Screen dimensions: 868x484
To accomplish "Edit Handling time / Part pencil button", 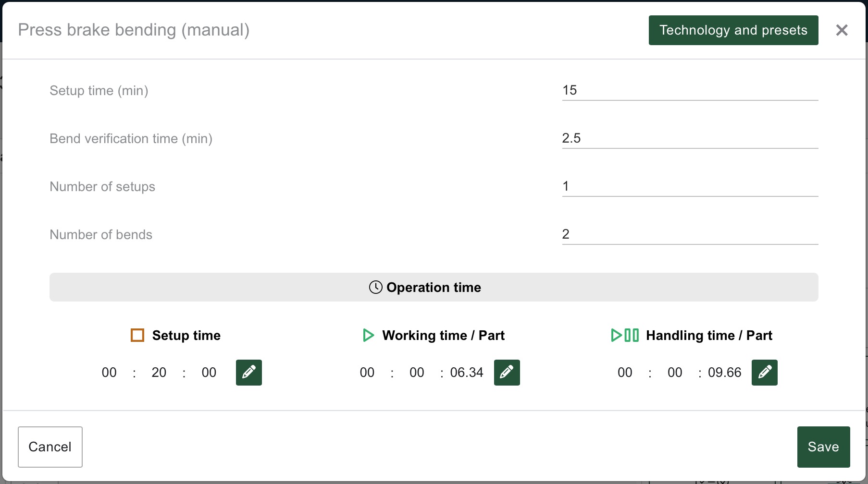I will point(764,373).
